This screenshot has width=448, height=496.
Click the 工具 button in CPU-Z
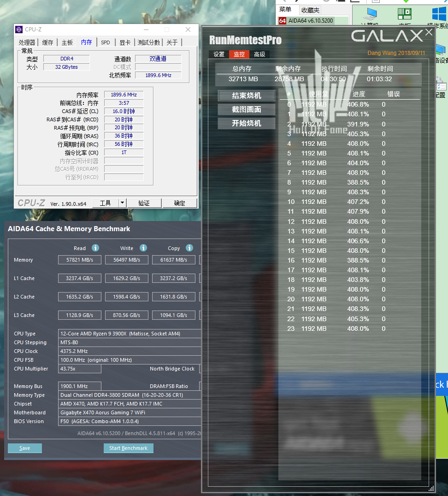pyautogui.click(x=106, y=203)
